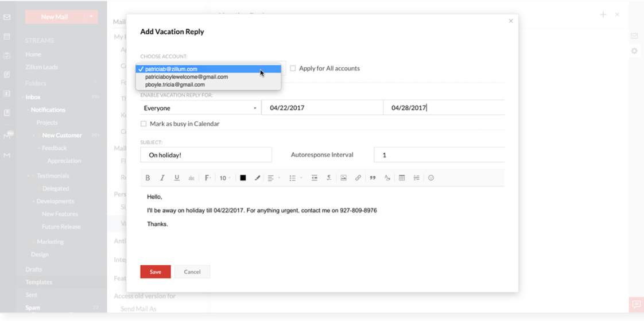Check Mark as busy in Calendar
The height and width of the screenshot is (321, 644).
coord(143,123)
